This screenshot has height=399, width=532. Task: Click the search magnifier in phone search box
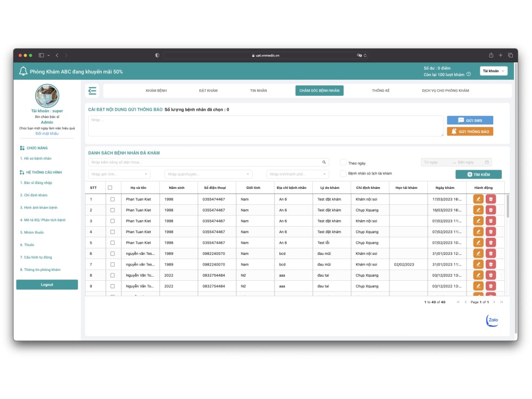324,162
